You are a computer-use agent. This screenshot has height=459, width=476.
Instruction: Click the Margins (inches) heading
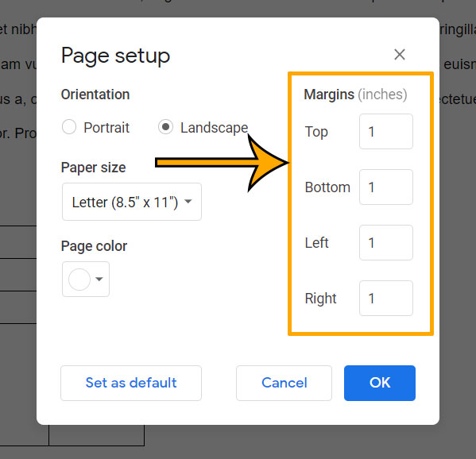coord(355,94)
